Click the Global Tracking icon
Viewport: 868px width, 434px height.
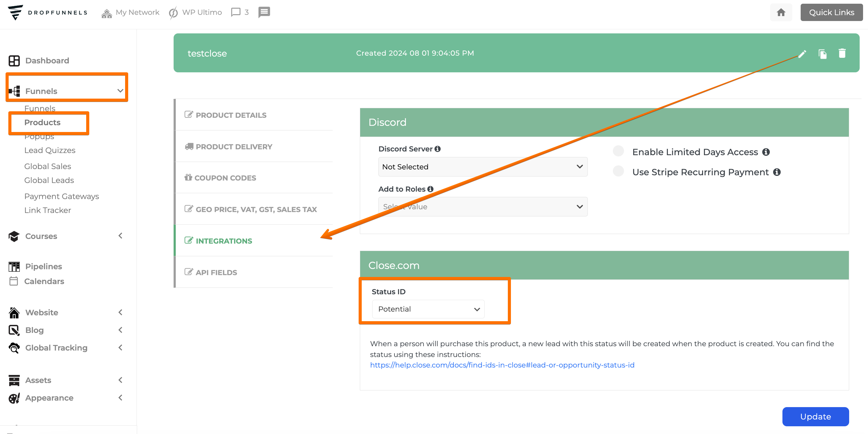coord(14,348)
